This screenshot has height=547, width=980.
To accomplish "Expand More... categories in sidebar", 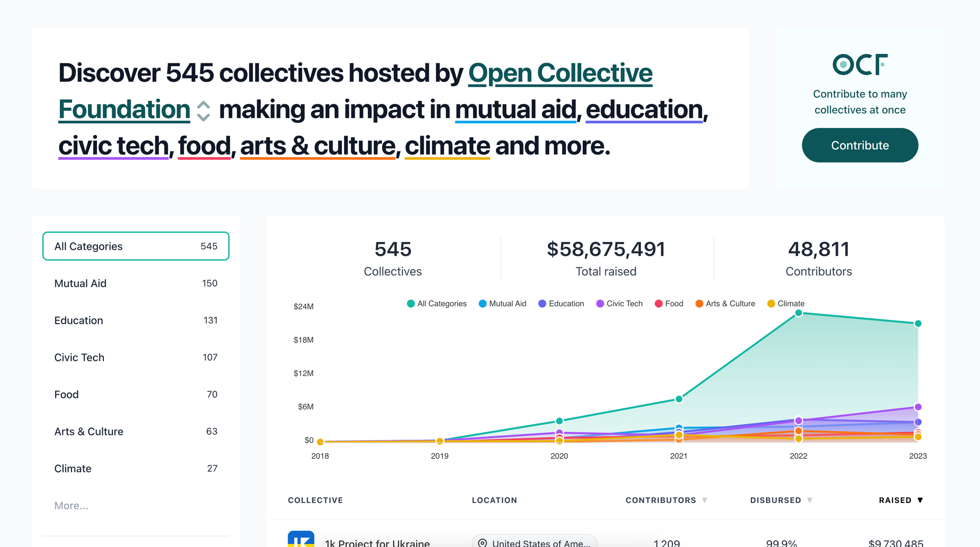I will (x=72, y=505).
